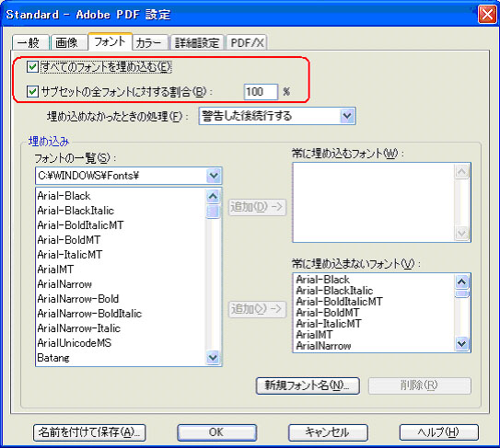Select Arial-BoldItalicMT in the font list

click(80, 225)
